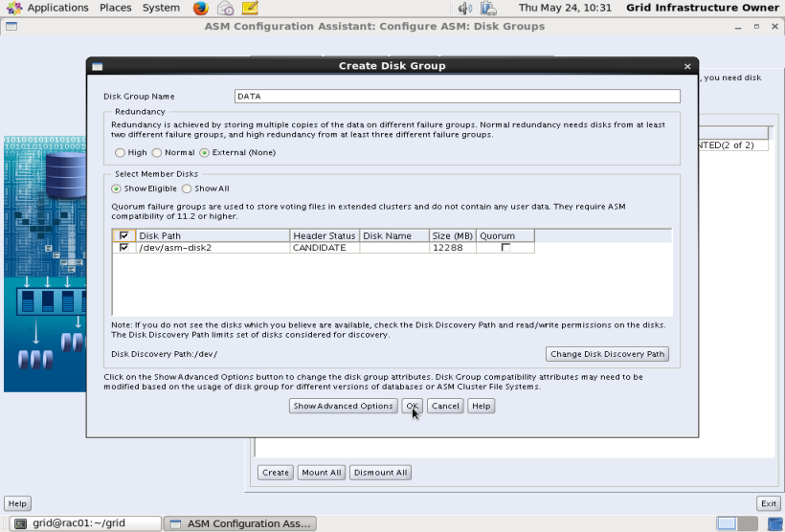This screenshot has height=532, width=785.
Task: Launch the notes editor icon in panel
Action: coord(250,8)
